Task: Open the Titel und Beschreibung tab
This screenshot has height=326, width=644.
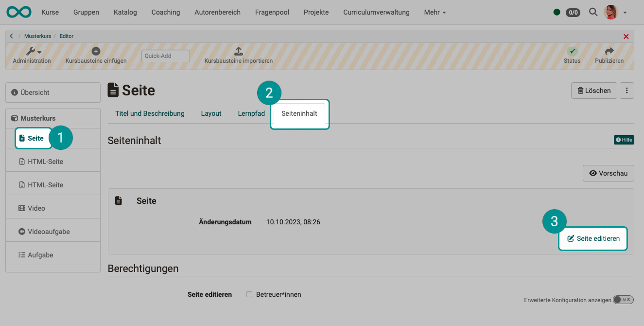Action: [x=150, y=113]
